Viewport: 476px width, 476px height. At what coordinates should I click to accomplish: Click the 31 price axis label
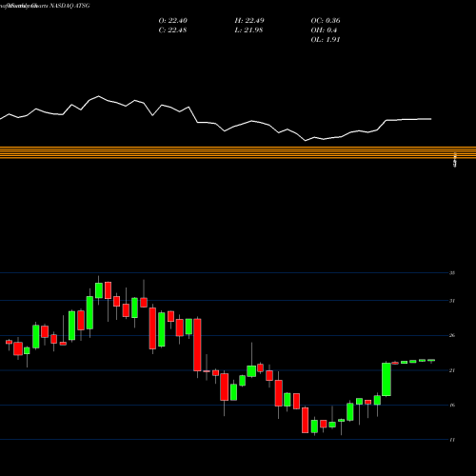452,301
